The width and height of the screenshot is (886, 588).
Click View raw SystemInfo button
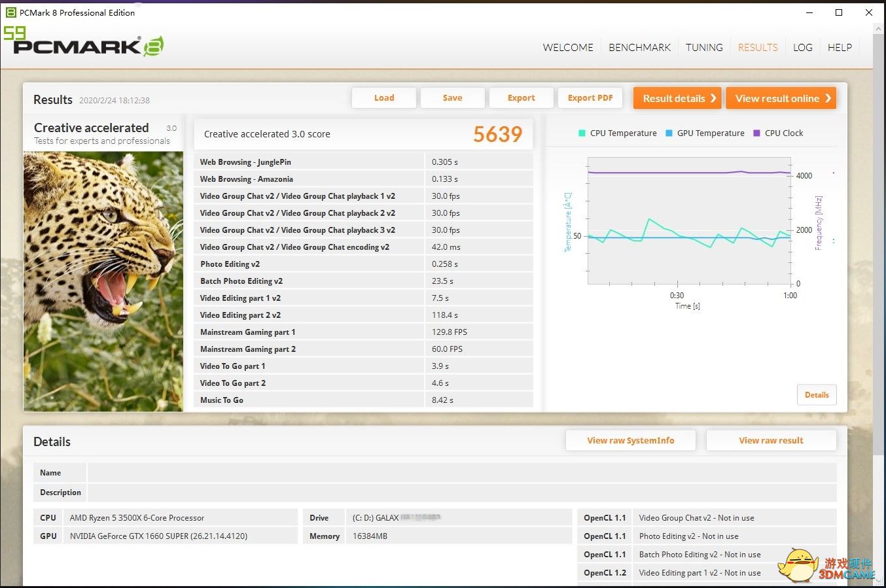[x=631, y=440]
